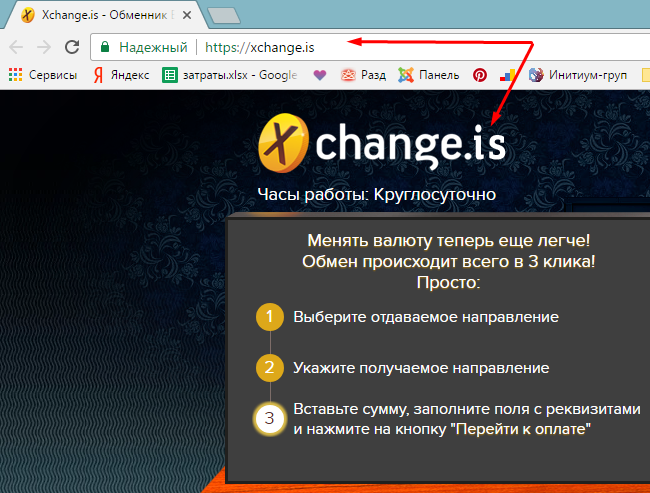Click the address bar showing https://xchange.is
Screen dimensions: 650x493
click(370, 47)
